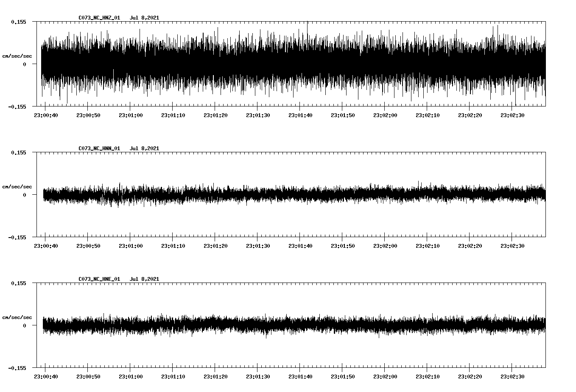Click the 23:00:40 time label under HNZ plot
The image size is (576, 392).
coord(46,115)
